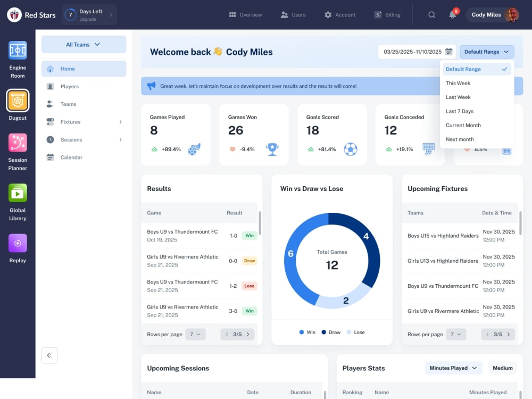The image size is (532, 399).
Task: Click the search magnifier icon
Action: [431, 15]
